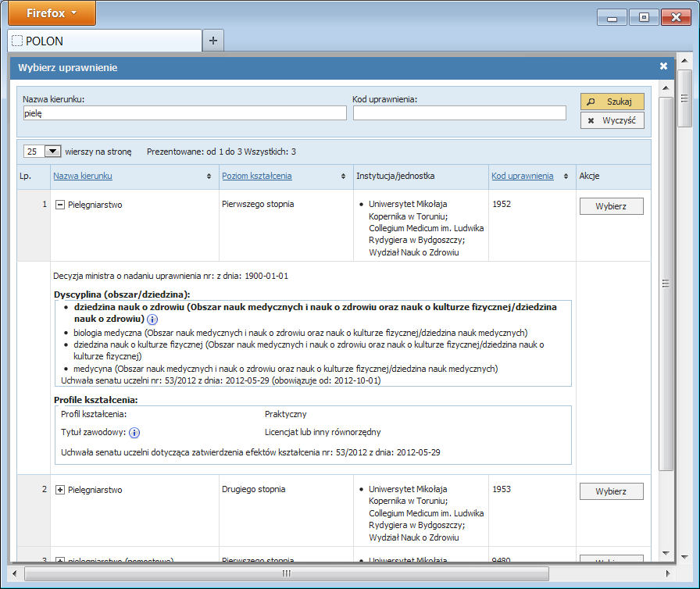Open the Firefox application menu
This screenshot has height=589, width=700.
[x=52, y=13]
